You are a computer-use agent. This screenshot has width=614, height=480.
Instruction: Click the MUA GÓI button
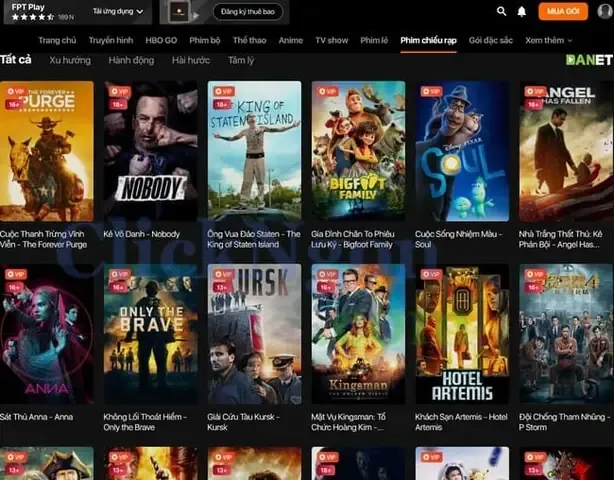click(563, 11)
